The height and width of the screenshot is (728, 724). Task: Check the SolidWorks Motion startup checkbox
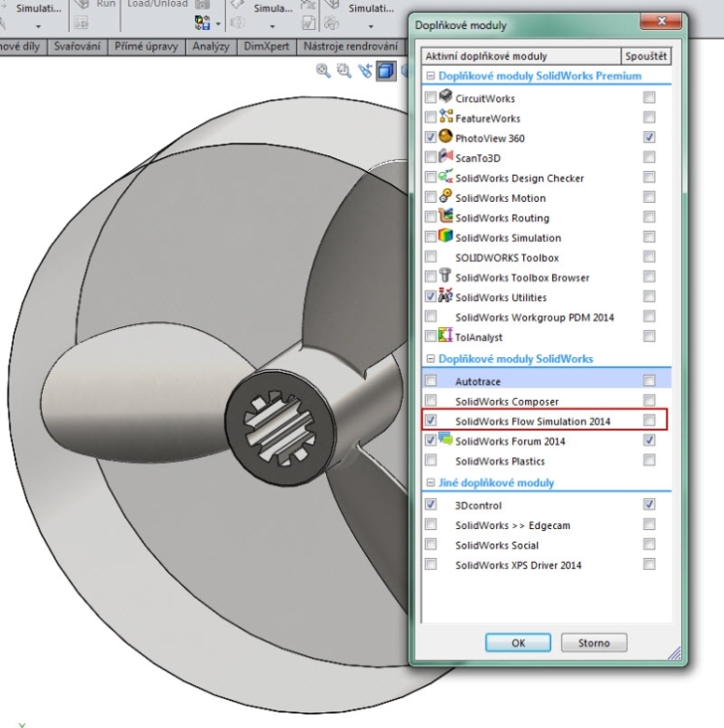(x=649, y=197)
